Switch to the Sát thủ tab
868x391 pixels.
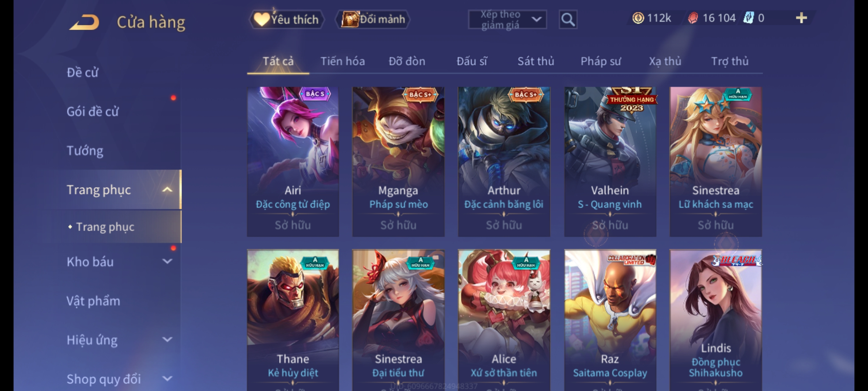pyautogui.click(x=536, y=61)
